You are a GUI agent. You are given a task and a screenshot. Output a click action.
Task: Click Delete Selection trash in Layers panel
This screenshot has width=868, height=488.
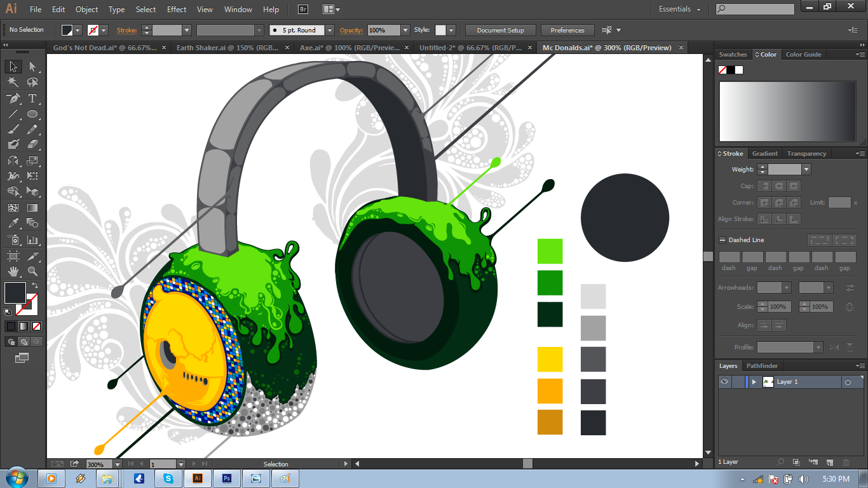tap(846, 462)
